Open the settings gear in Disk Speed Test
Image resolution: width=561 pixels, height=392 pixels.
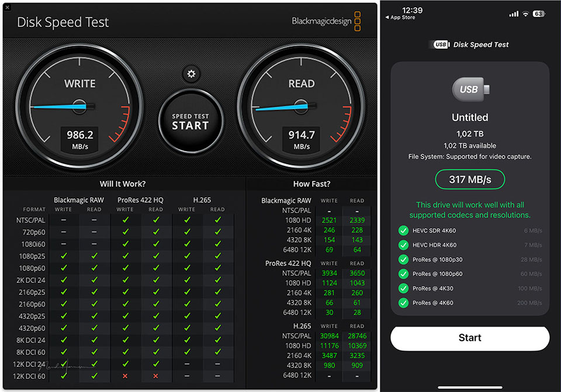192,74
